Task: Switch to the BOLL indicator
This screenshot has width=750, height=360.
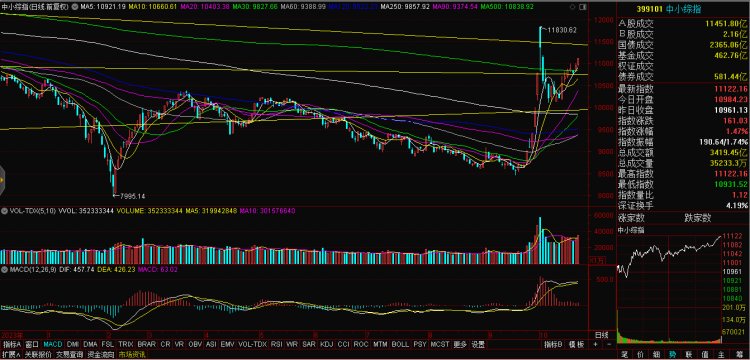Action: (400, 344)
